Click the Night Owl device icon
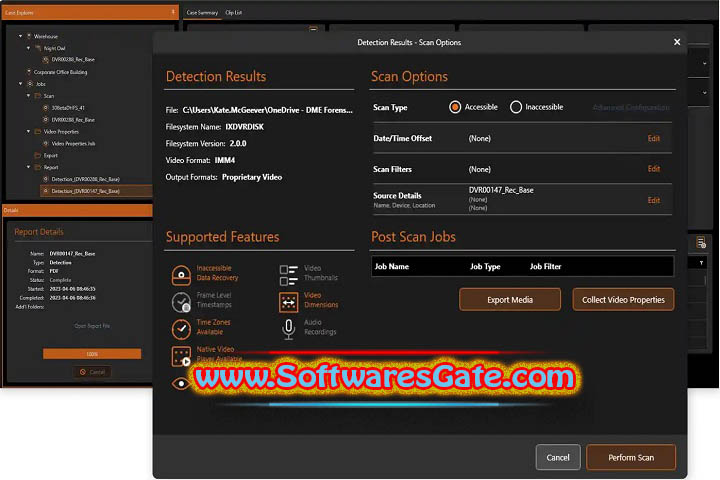Viewport: 720px width, 480px height. pyautogui.click(x=38, y=48)
